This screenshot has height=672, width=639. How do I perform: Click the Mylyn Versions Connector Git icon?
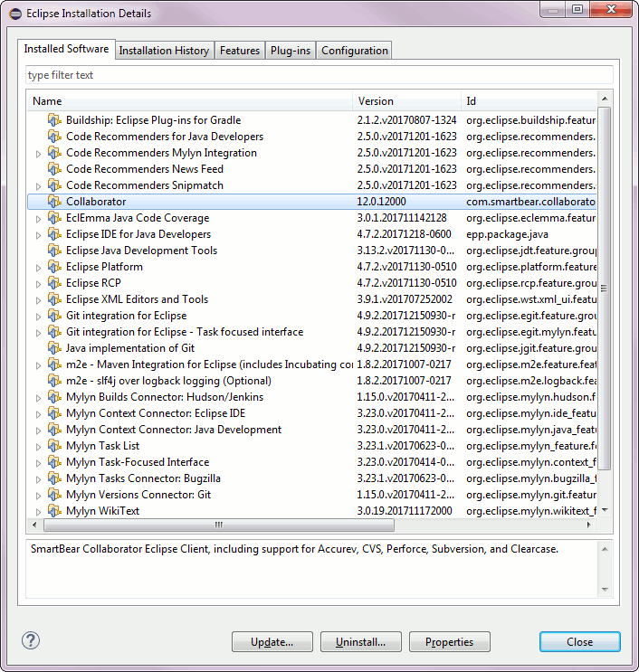pyautogui.click(x=54, y=495)
